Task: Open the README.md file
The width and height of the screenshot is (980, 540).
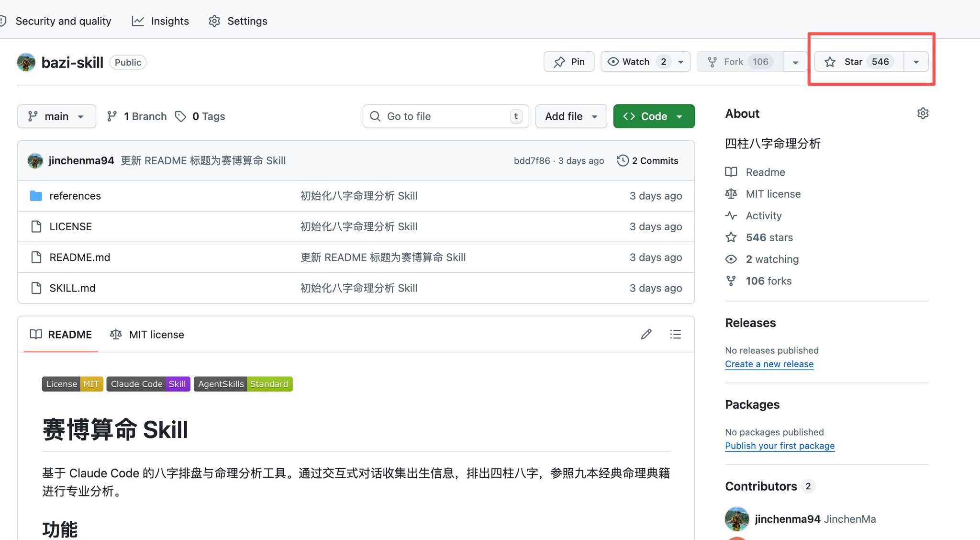Action: pos(79,257)
